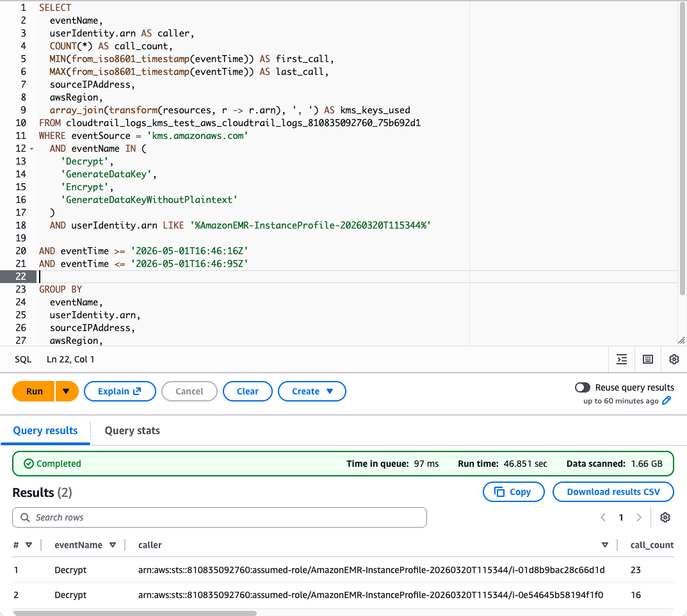The width and height of the screenshot is (687, 616).
Task: Click the FROM table name on line 10
Action: click(243, 123)
